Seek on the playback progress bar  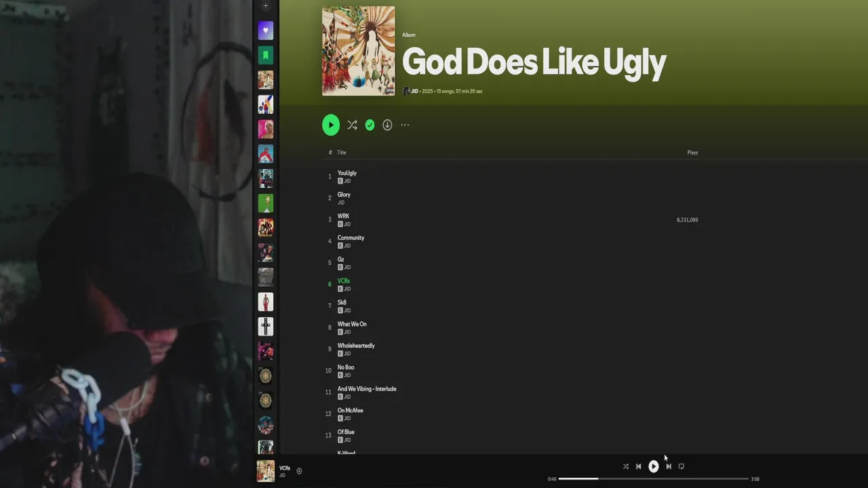654,479
